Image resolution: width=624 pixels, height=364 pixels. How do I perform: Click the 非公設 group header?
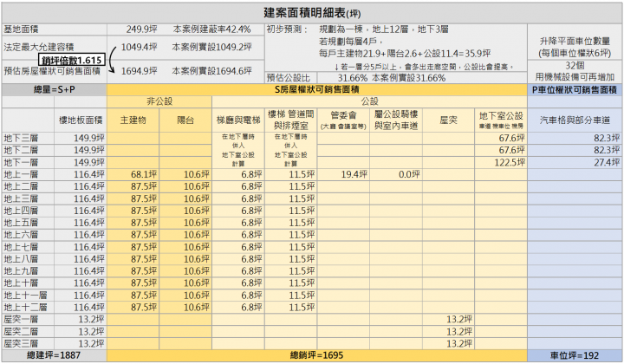(159, 101)
